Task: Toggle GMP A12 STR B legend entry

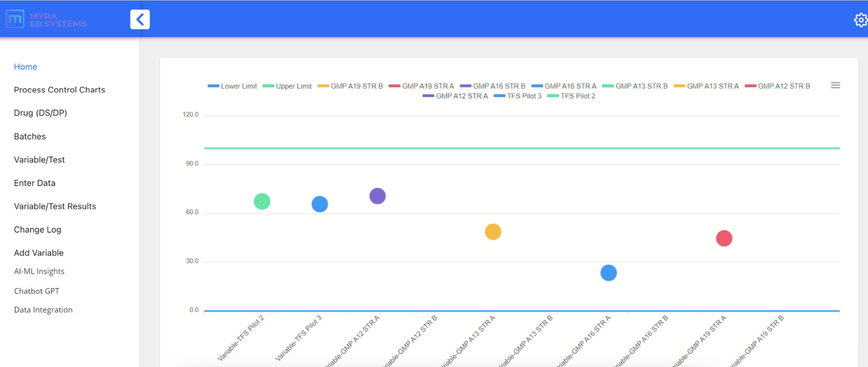Action: tap(778, 86)
